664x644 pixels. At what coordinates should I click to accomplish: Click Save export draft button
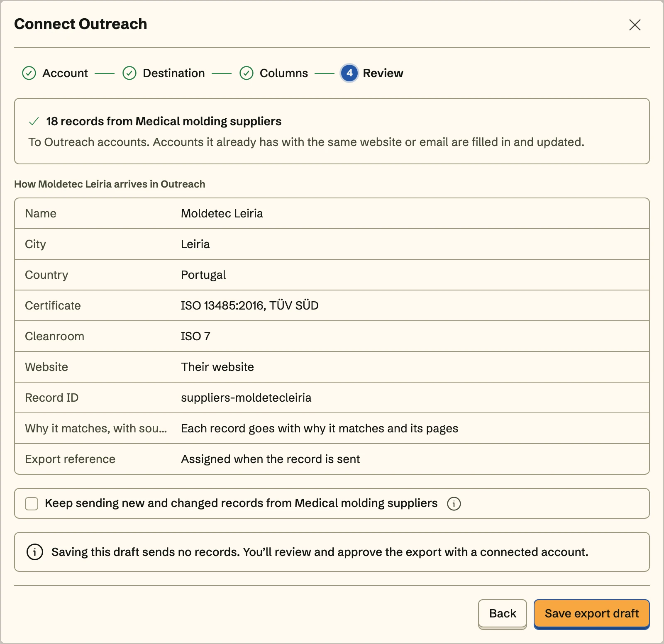[591, 613]
